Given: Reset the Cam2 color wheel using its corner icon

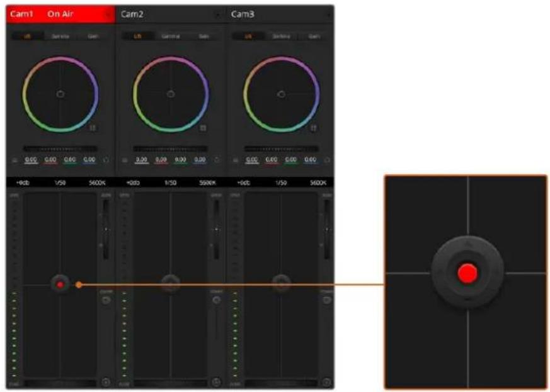Looking at the screenshot, I should point(203,128).
